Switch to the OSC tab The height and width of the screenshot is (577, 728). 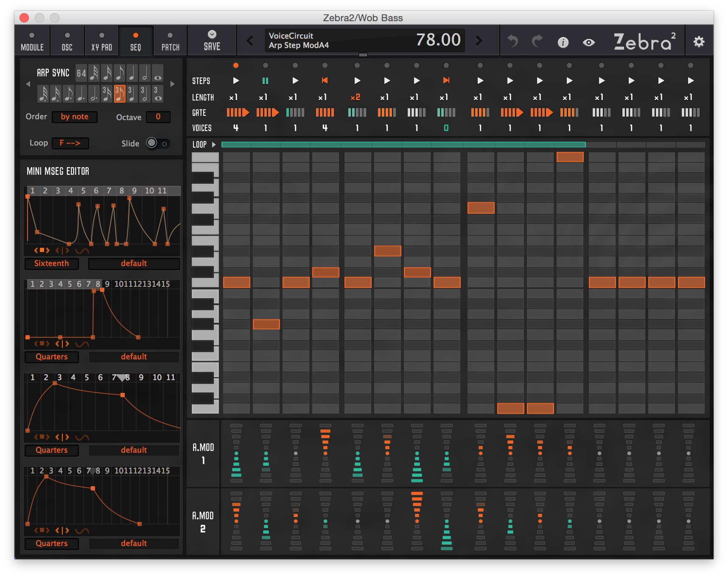click(67, 41)
